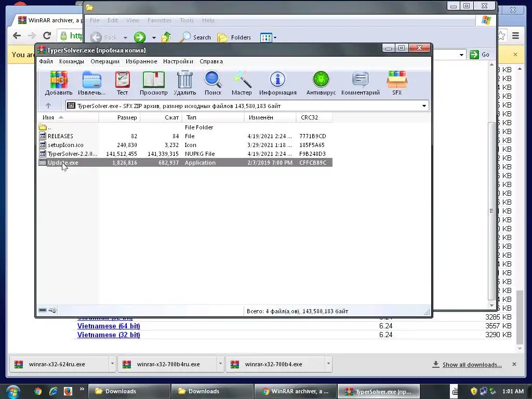Expand Explorer address bar dropdown

tap(461, 55)
